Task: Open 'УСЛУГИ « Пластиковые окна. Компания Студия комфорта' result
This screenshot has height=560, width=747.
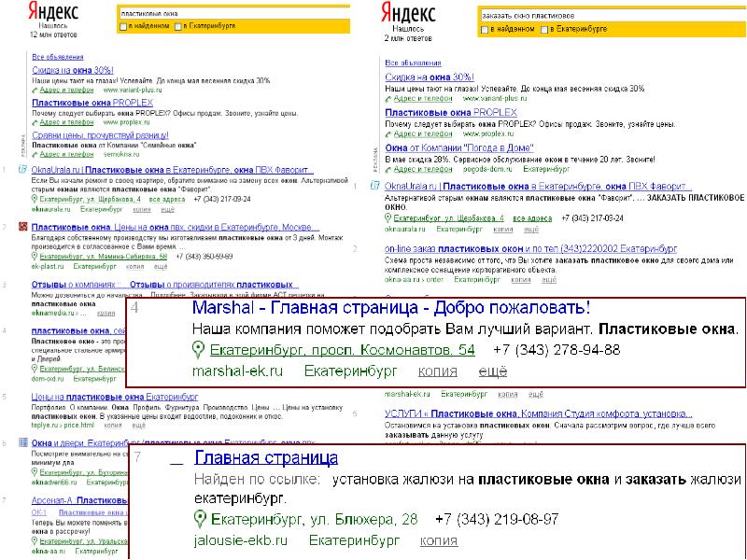Action: (539, 413)
